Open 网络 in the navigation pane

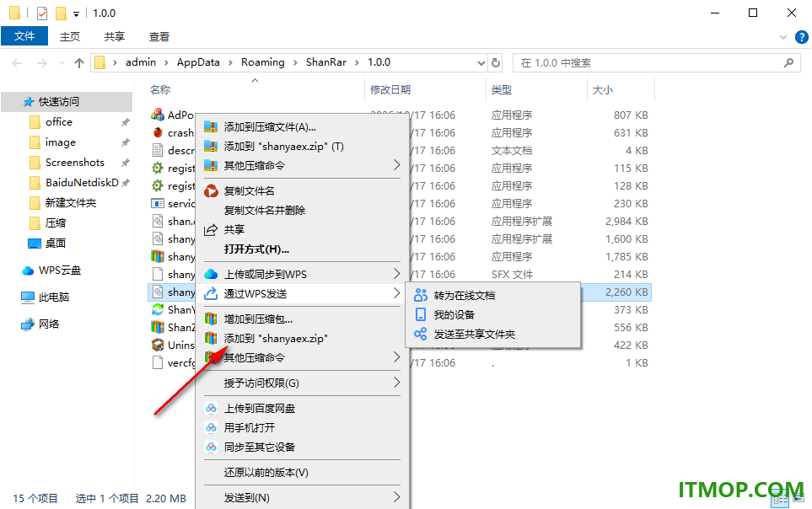click(48, 324)
